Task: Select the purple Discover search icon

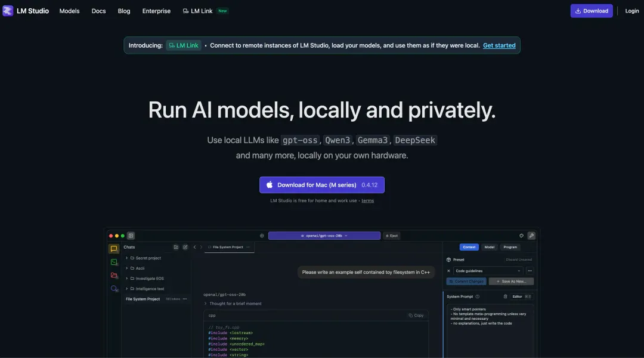Action: pyautogui.click(x=114, y=289)
